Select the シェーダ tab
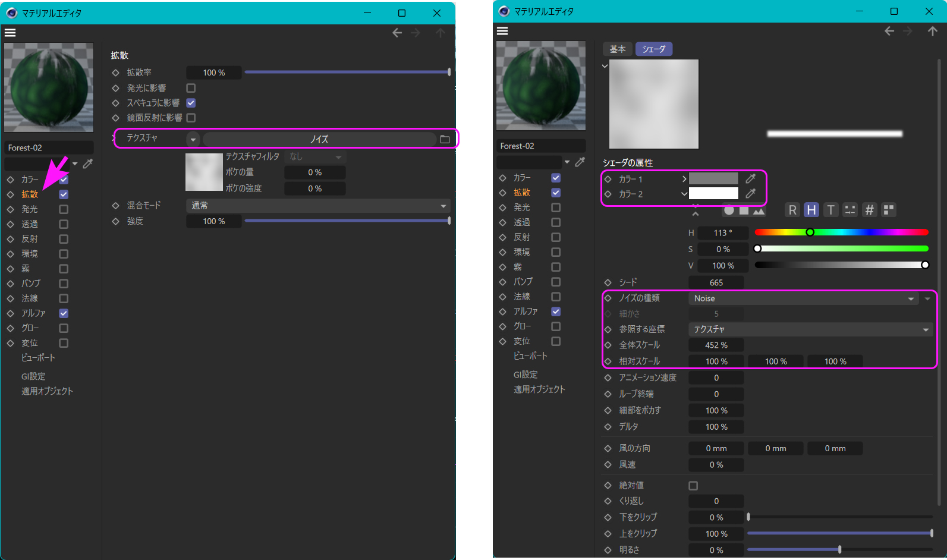Viewport: 947px width, 560px height. pyautogui.click(x=653, y=49)
